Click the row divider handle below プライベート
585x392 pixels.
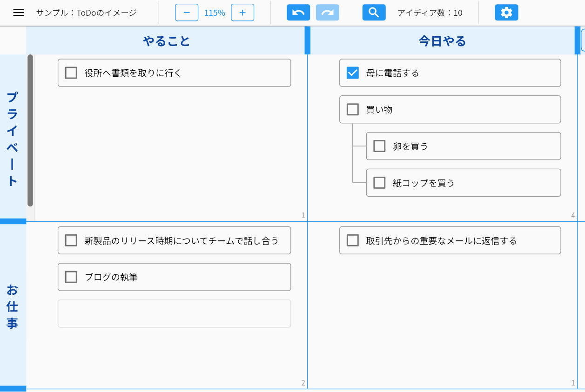coord(13,221)
